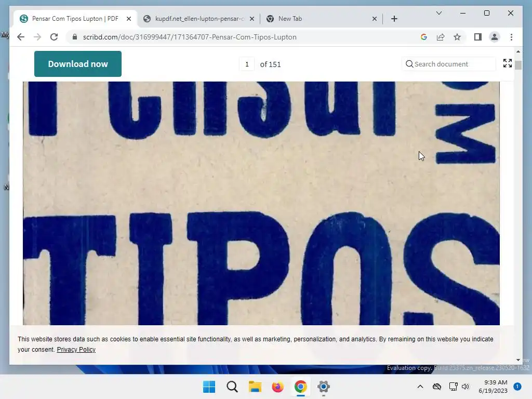
Task: Open Windows taskbar search
Action: pyautogui.click(x=232, y=387)
